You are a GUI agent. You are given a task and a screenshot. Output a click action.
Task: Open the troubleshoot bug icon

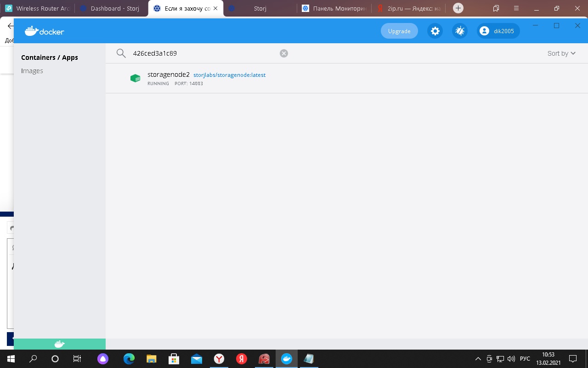tap(460, 31)
